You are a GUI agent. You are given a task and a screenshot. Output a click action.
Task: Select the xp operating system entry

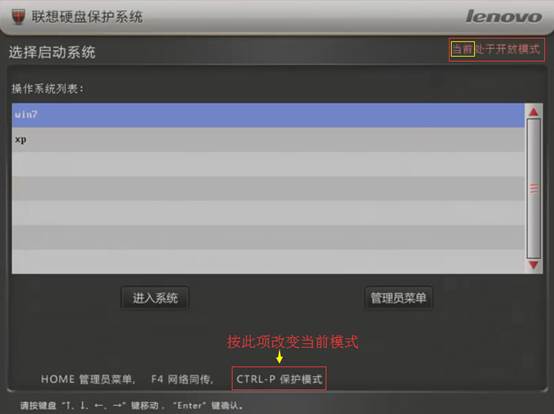[x=268, y=140]
